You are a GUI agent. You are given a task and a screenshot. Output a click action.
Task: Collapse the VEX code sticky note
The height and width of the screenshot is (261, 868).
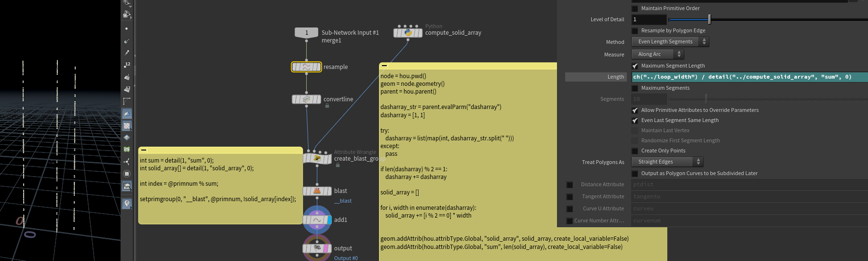[x=144, y=150]
